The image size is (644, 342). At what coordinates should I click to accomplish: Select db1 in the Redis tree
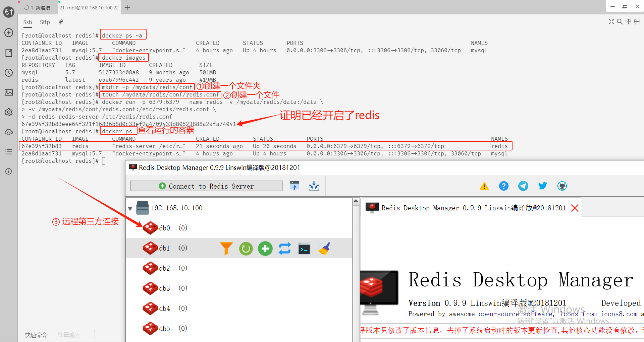pyautogui.click(x=165, y=248)
